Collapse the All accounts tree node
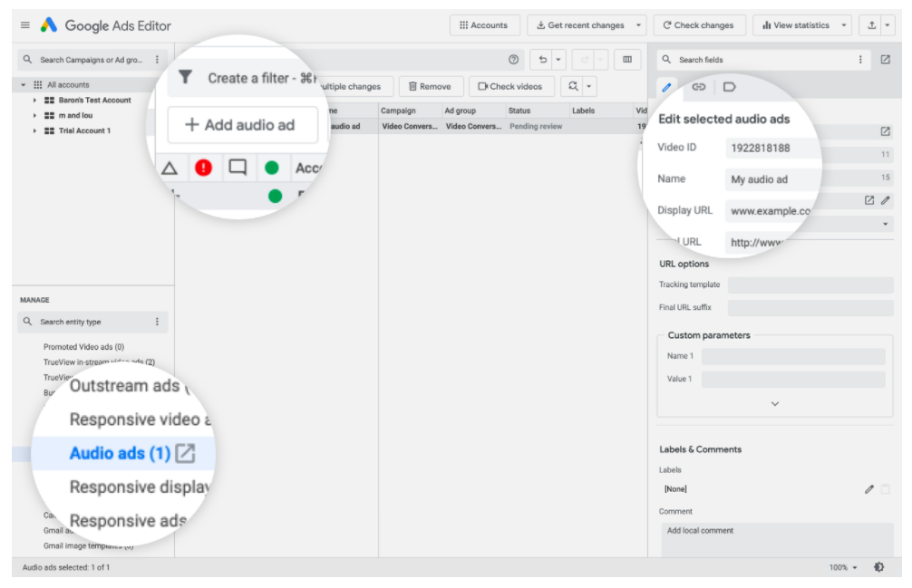912x588 pixels. [x=24, y=84]
